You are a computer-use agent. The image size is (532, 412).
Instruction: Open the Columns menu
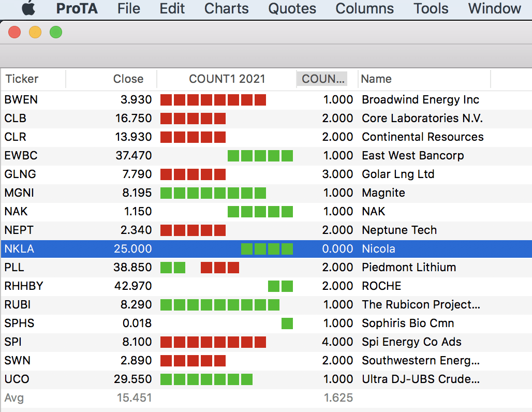pyautogui.click(x=364, y=8)
